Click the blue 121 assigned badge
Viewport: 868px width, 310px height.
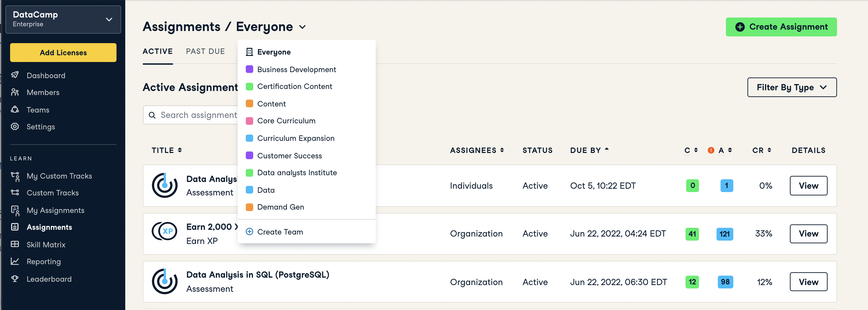click(x=725, y=234)
